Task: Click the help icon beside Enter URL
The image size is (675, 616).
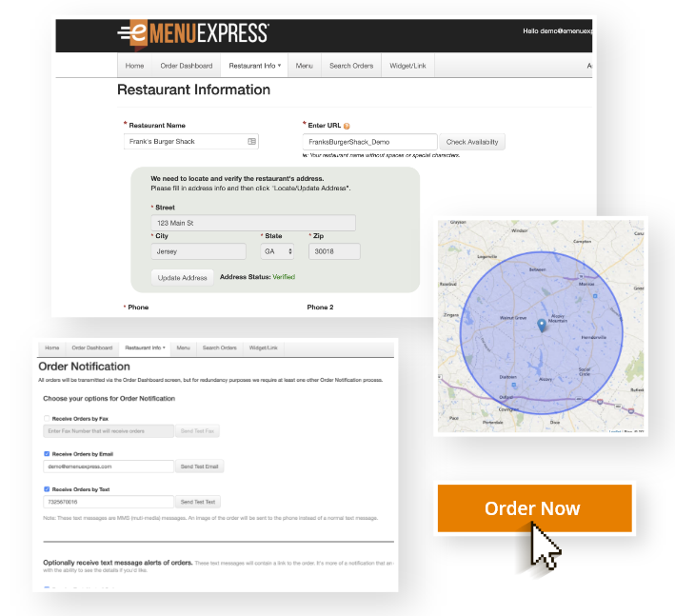Action: click(x=347, y=126)
